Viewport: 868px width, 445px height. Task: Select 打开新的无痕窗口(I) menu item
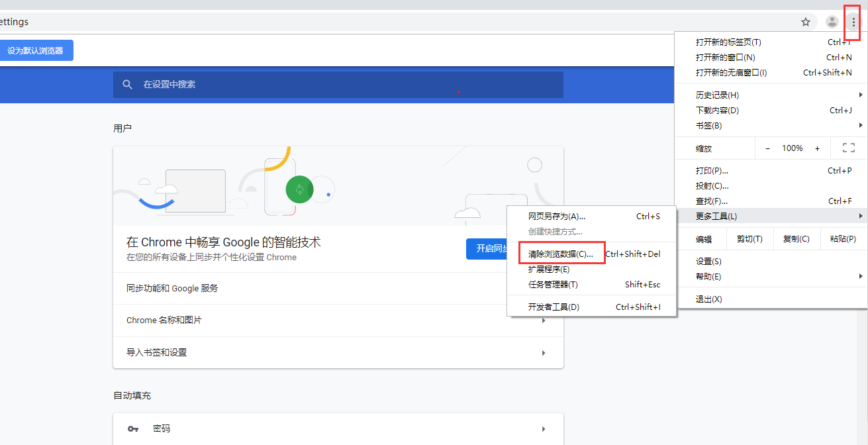(732, 73)
